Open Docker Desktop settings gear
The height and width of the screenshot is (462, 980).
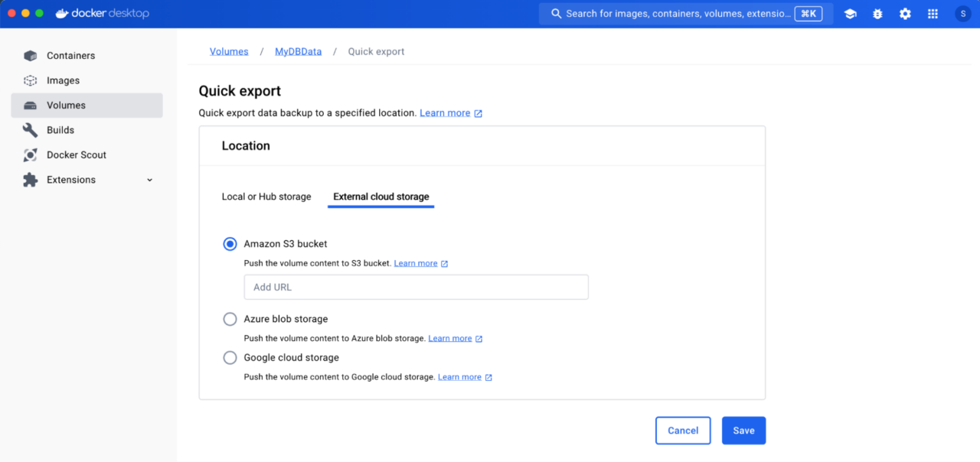coord(905,13)
